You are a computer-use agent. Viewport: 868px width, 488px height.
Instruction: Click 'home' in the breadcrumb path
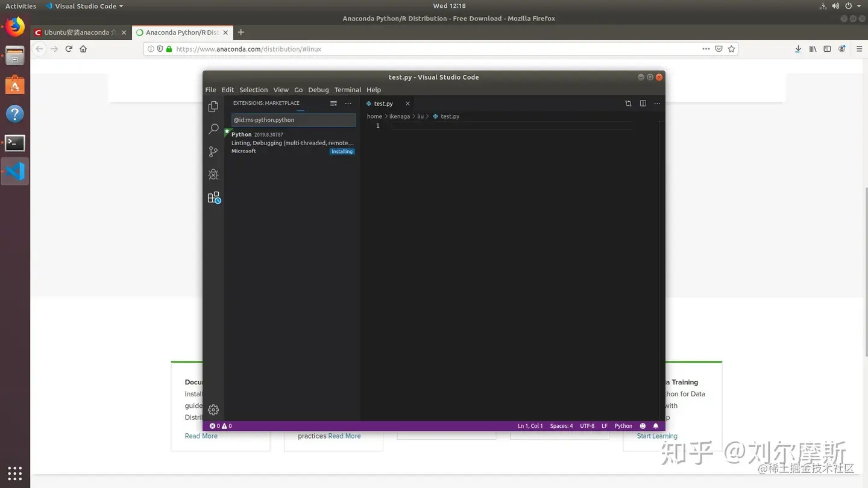pos(374,116)
